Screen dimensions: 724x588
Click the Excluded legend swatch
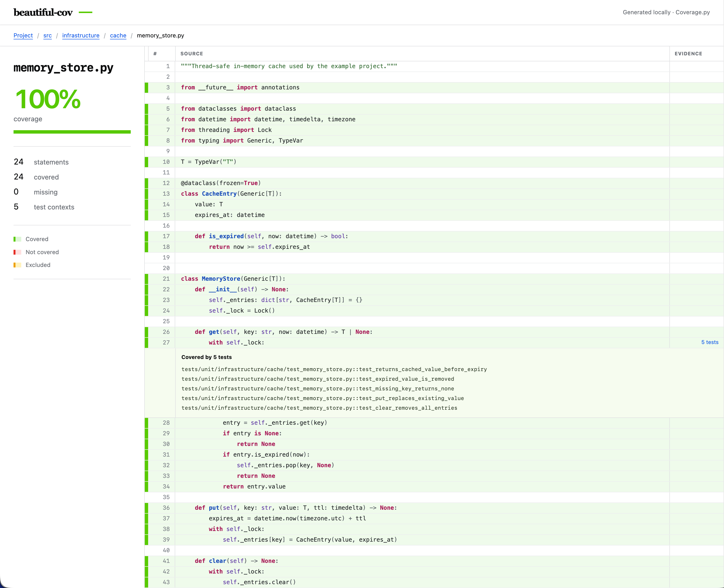[x=17, y=265]
